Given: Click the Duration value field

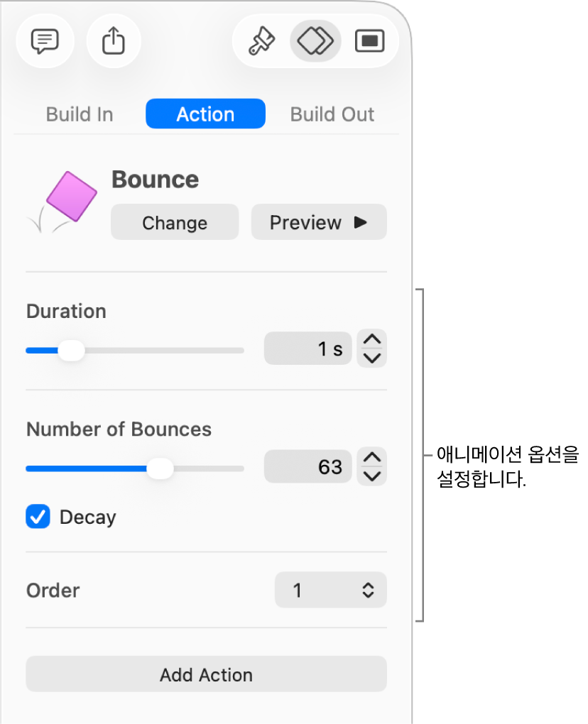Looking at the screenshot, I should tap(307, 349).
